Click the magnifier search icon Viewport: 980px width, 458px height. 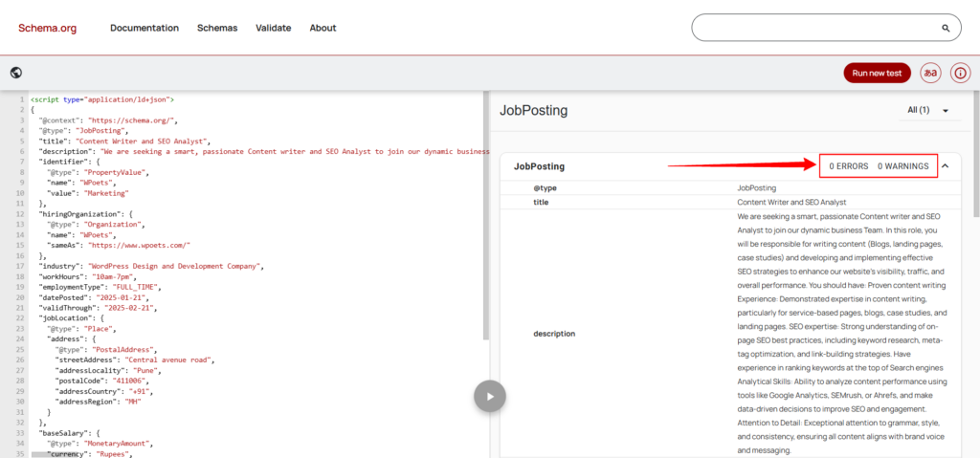pos(946,28)
